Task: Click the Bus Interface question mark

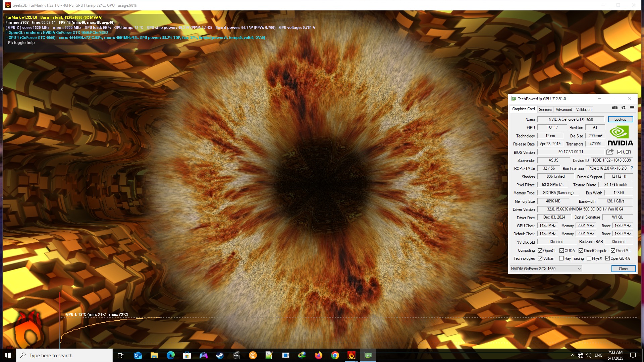Action: [632, 168]
